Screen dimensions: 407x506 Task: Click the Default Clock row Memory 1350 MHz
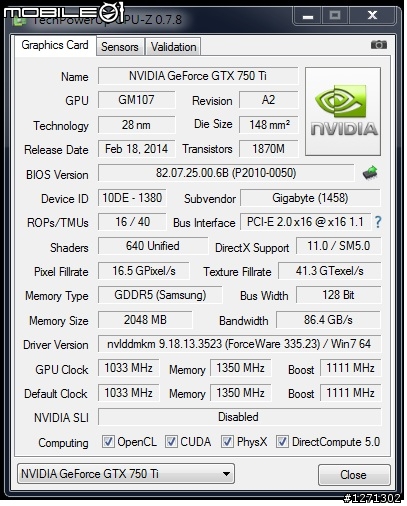click(x=241, y=393)
